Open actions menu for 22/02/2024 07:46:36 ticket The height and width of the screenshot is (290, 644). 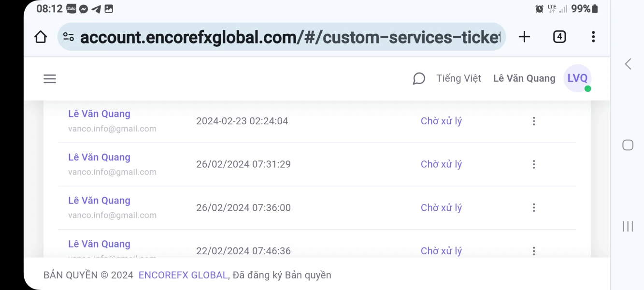click(x=534, y=251)
